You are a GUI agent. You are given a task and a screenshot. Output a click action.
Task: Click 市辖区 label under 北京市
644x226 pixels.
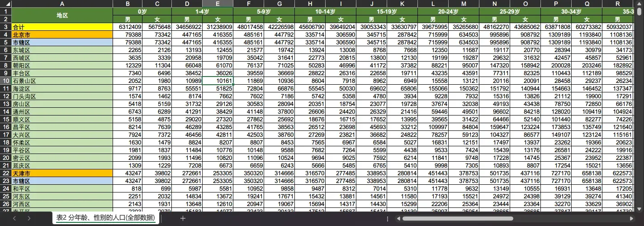coord(62,42)
